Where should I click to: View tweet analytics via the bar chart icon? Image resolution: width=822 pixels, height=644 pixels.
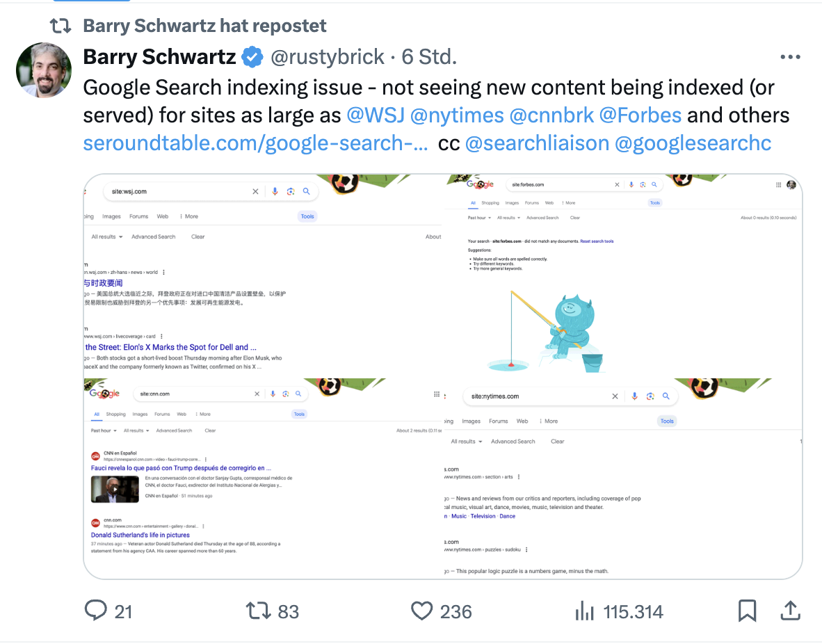point(584,611)
